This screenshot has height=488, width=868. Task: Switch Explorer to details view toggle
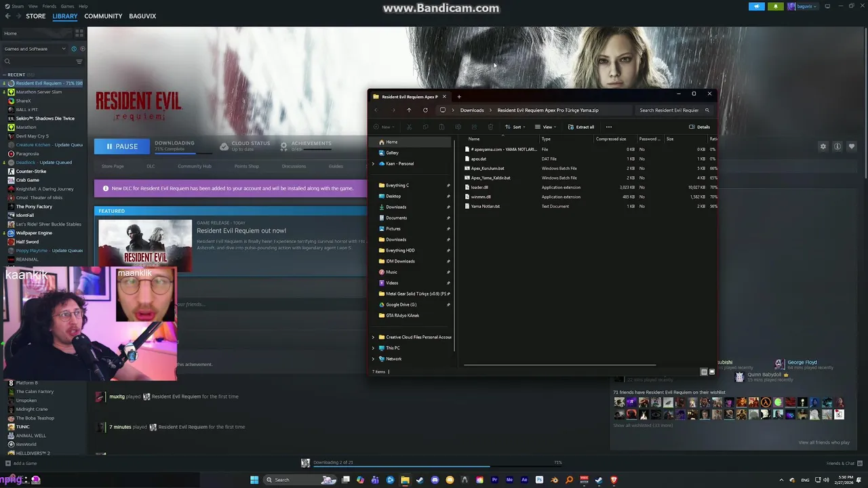(704, 371)
